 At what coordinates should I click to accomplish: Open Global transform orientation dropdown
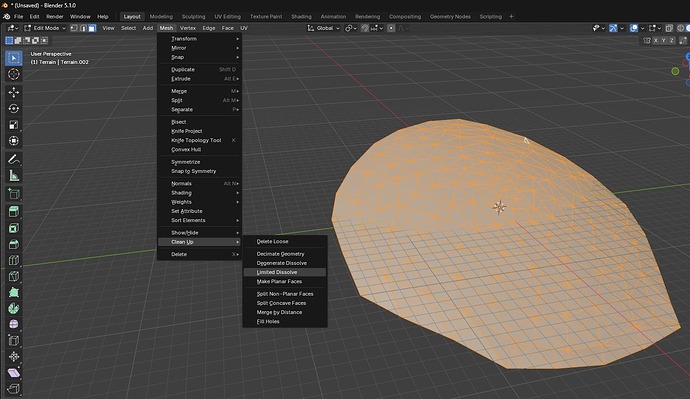tap(323, 28)
